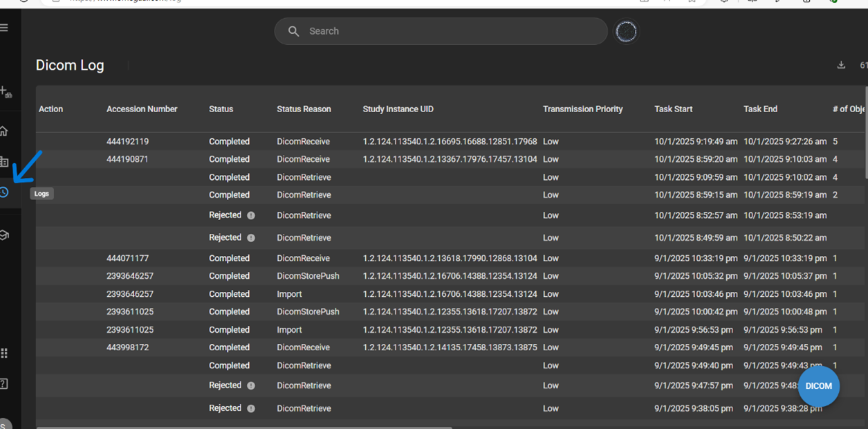
Task: Click the graduation cap icon in sidebar
Action: pyautogui.click(x=4, y=235)
